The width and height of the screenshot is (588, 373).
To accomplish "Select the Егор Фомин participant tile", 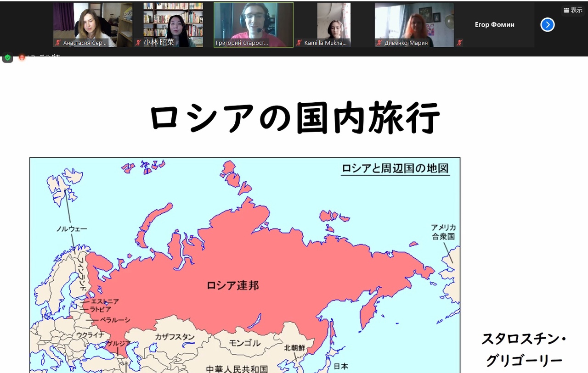I will [494, 25].
